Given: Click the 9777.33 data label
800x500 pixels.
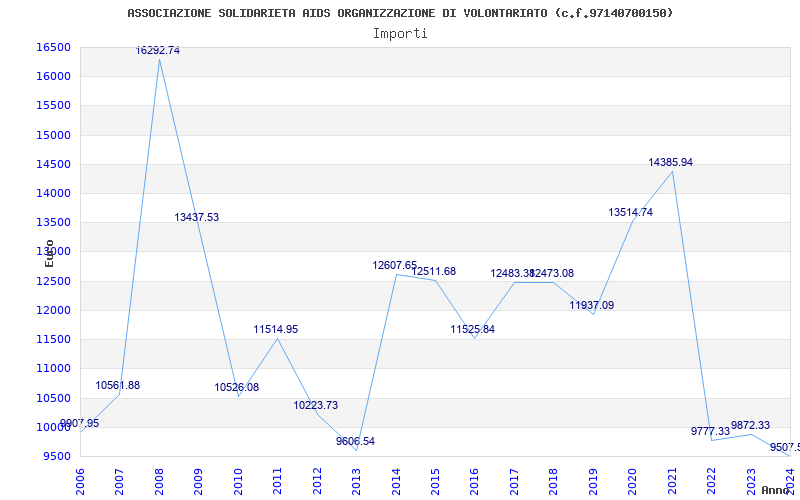Looking at the screenshot, I should click(710, 431).
